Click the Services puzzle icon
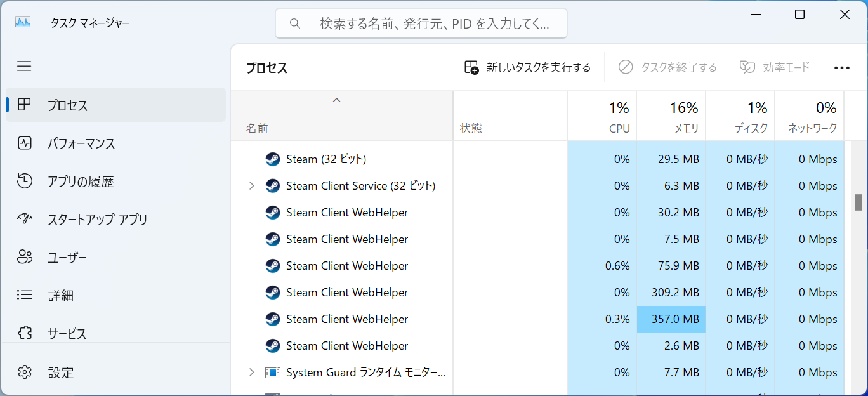Image resolution: width=868 pixels, height=396 pixels. (25, 333)
